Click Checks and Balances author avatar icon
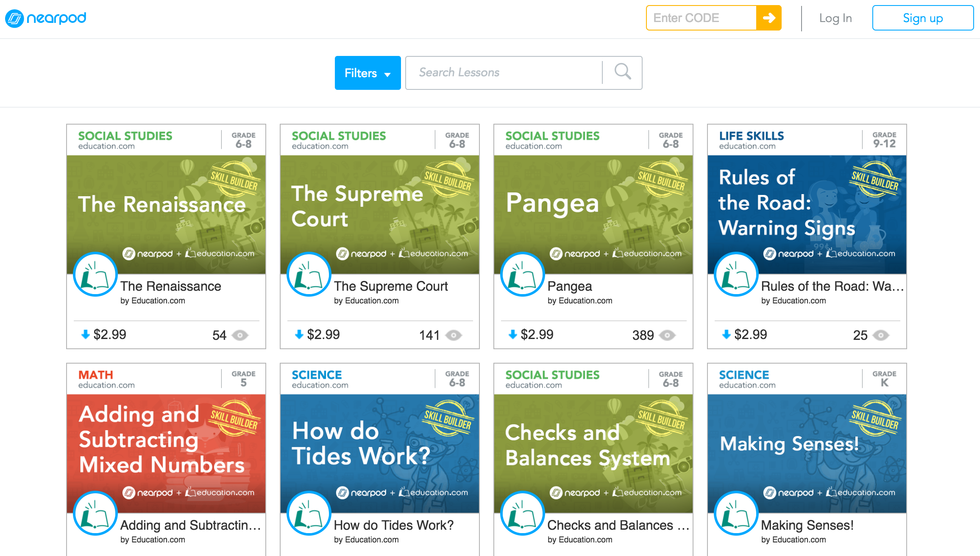 pyautogui.click(x=523, y=513)
